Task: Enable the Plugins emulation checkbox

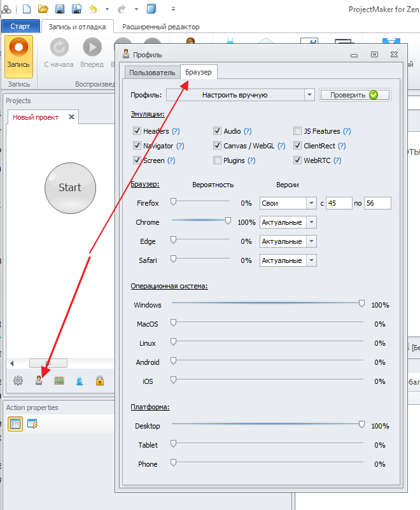Action: (x=217, y=160)
